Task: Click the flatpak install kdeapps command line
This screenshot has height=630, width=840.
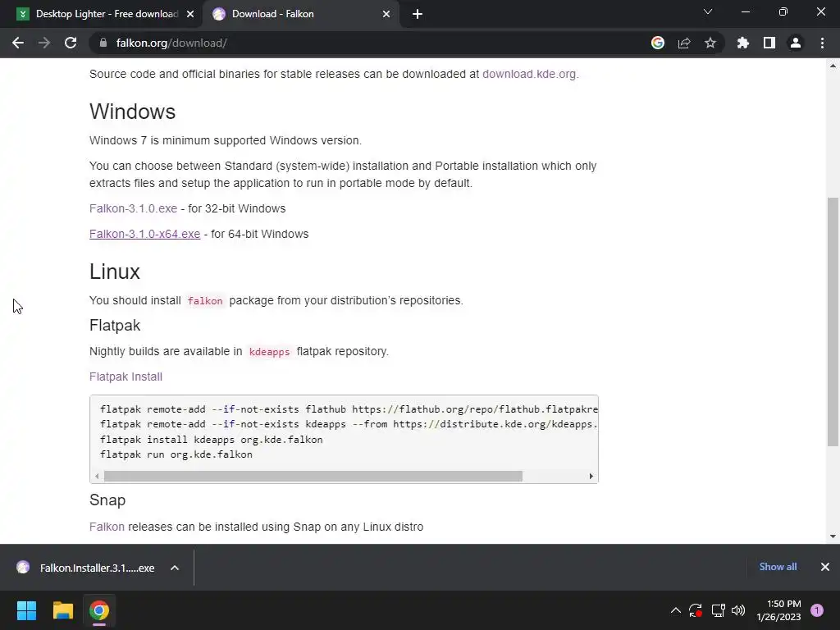Action: point(211,440)
